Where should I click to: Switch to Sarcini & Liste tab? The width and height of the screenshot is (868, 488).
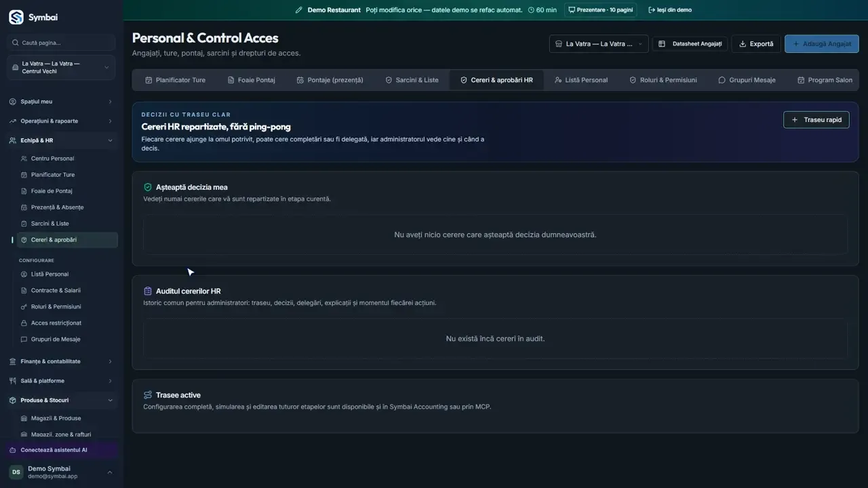[x=412, y=80]
